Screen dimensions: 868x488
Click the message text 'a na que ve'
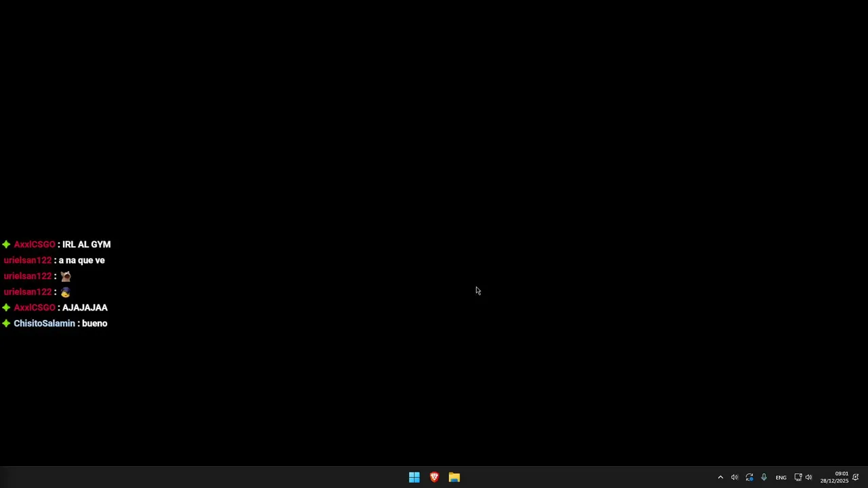point(81,260)
